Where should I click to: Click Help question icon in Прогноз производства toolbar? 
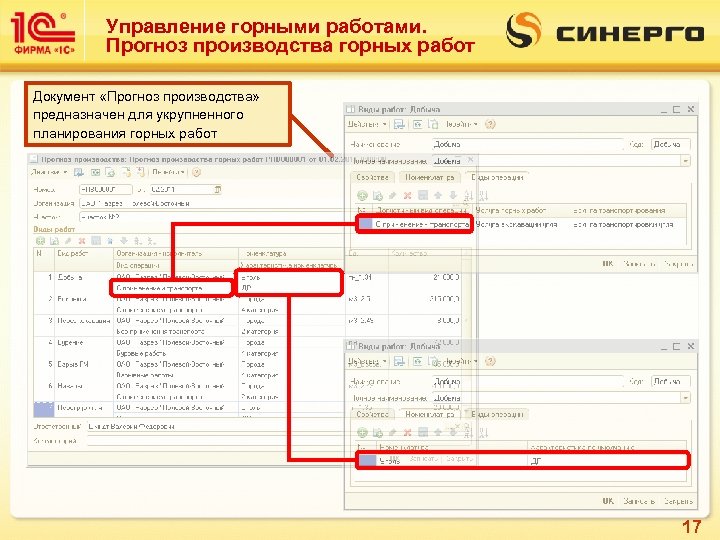(196, 173)
